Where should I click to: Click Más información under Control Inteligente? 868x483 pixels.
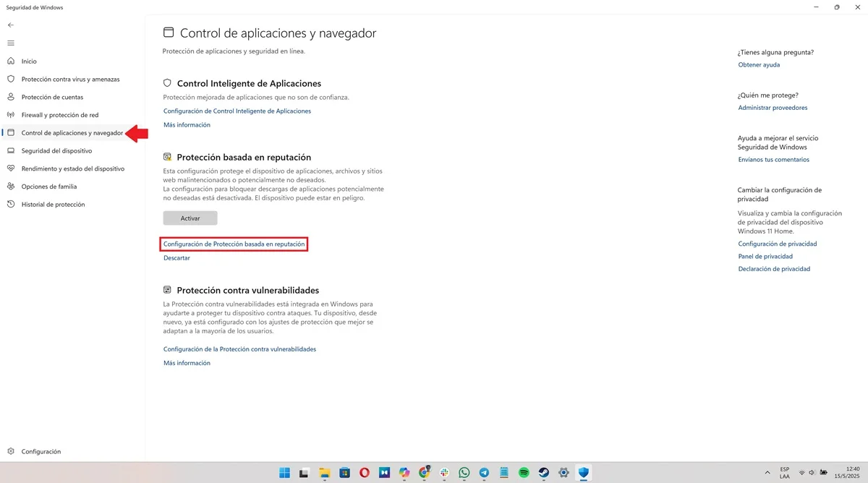click(187, 125)
